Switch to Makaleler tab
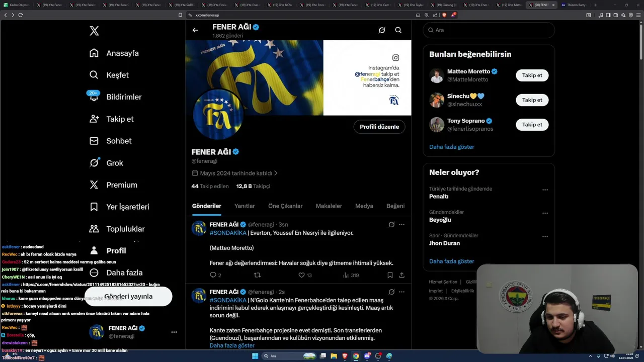This screenshot has height=362, width=644. (329, 206)
